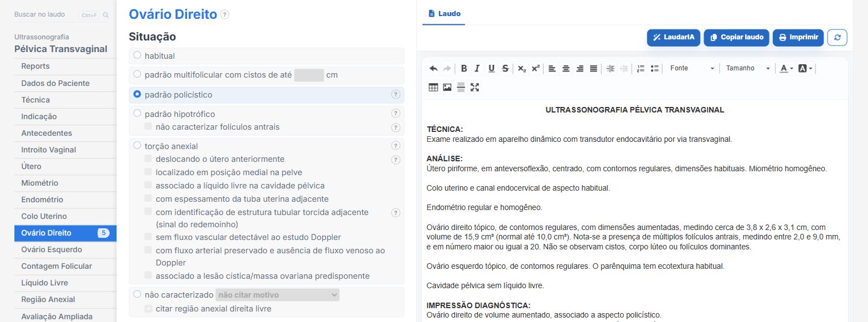Undo the last edit in the report editor
The image size is (868, 322).
tap(433, 68)
